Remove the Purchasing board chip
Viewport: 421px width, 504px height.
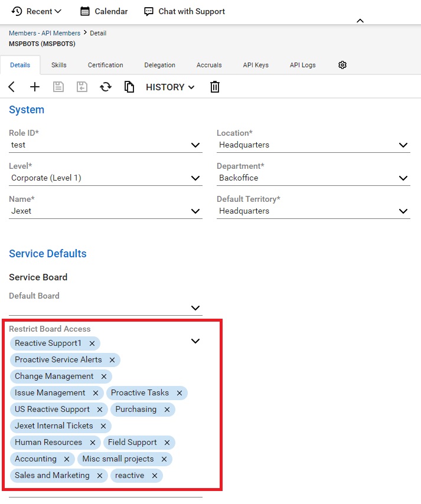(167, 410)
